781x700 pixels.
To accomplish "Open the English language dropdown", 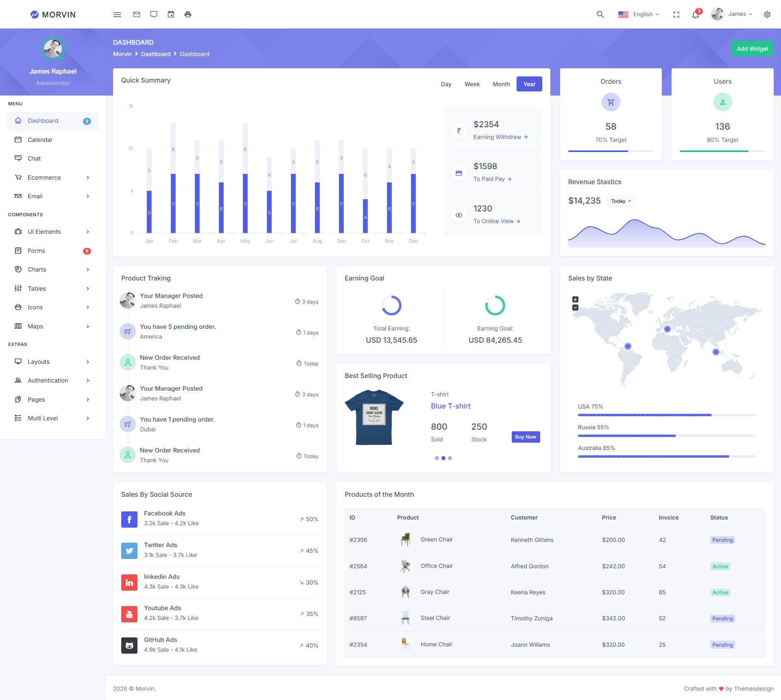I will pyautogui.click(x=639, y=14).
